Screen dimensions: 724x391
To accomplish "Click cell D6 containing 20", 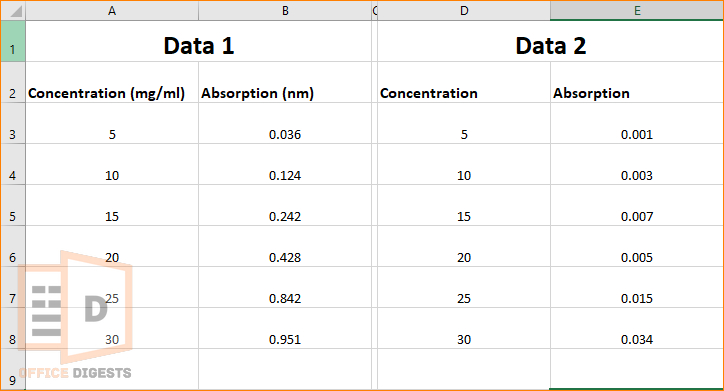I will (464, 247).
